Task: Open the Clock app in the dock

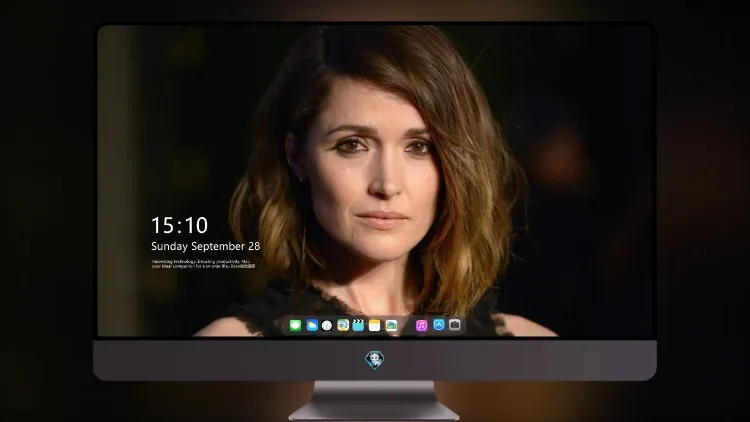Action: pyautogui.click(x=327, y=326)
